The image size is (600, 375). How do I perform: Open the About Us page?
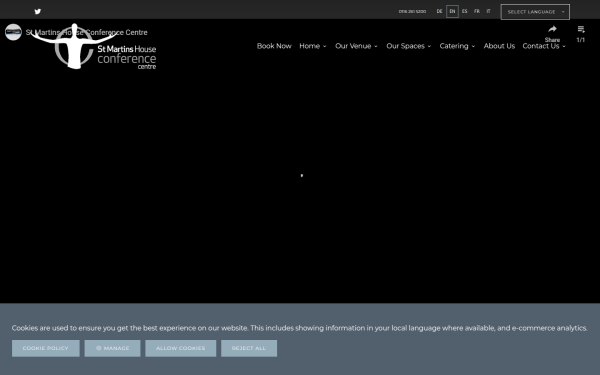(x=499, y=46)
